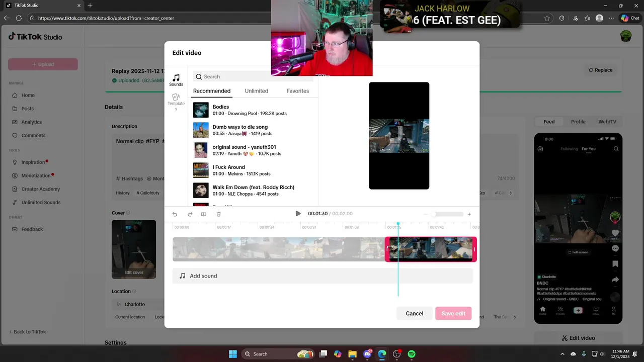Undo the last edit in the editor
The width and height of the screenshot is (644, 362).
click(175, 214)
